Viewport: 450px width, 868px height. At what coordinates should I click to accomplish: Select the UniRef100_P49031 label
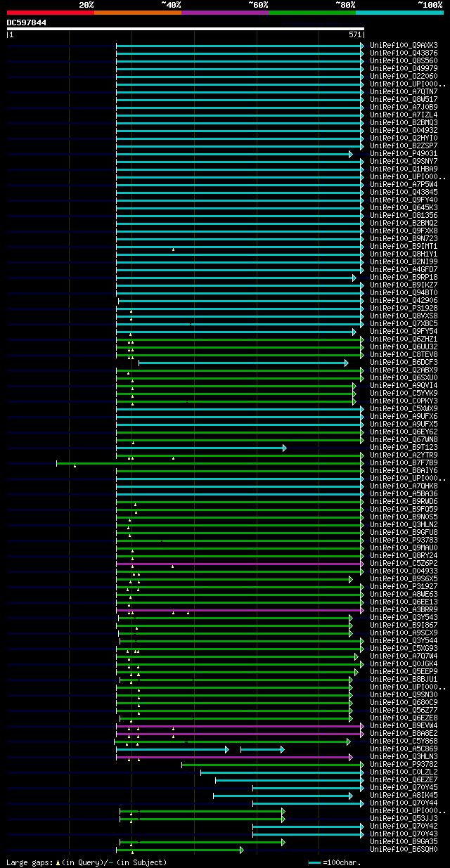(404, 153)
